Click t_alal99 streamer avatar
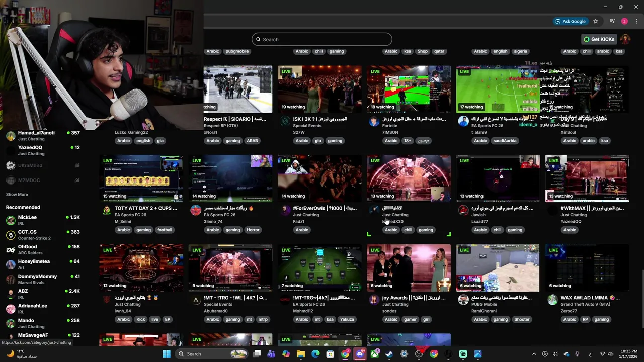Viewport: 644px width, 362px height. coord(463,121)
